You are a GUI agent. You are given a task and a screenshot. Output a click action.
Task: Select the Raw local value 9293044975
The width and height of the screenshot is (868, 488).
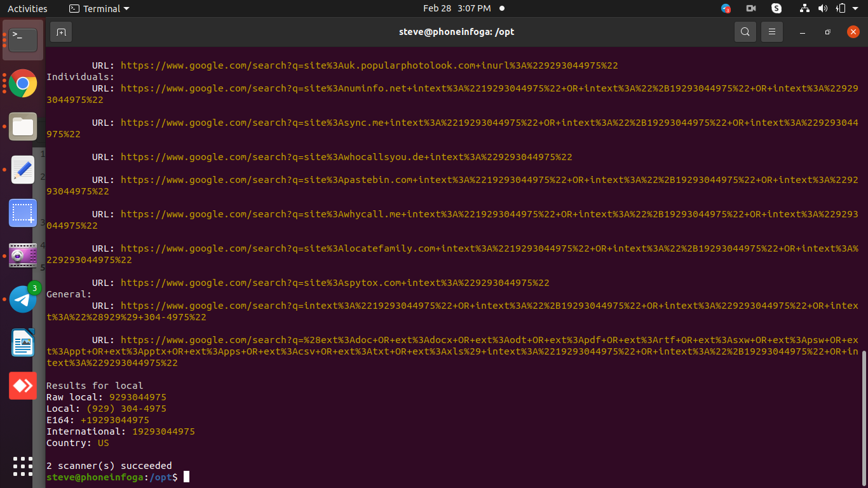click(138, 397)
